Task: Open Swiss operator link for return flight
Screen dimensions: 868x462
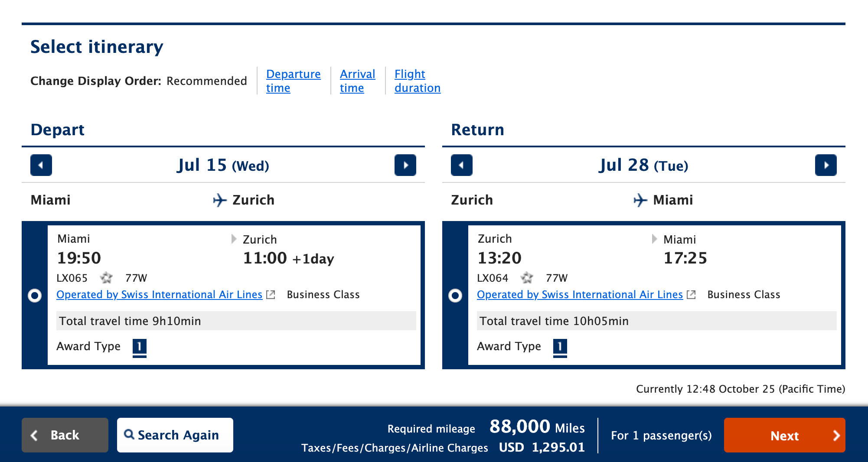Action: (580, 295)
